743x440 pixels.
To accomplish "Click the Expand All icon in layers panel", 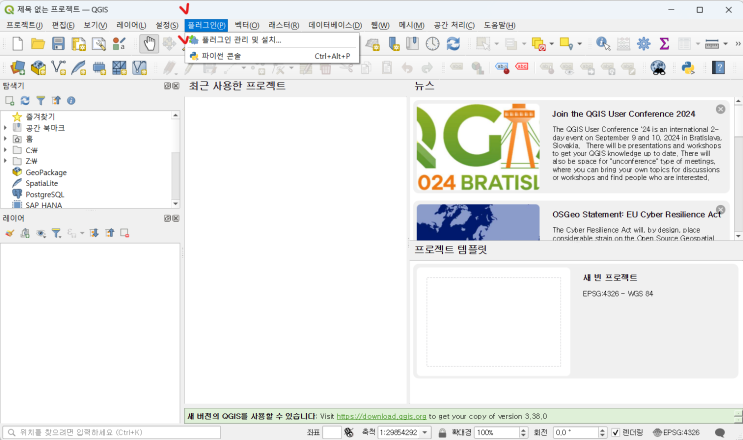I will tap(94, 233).
